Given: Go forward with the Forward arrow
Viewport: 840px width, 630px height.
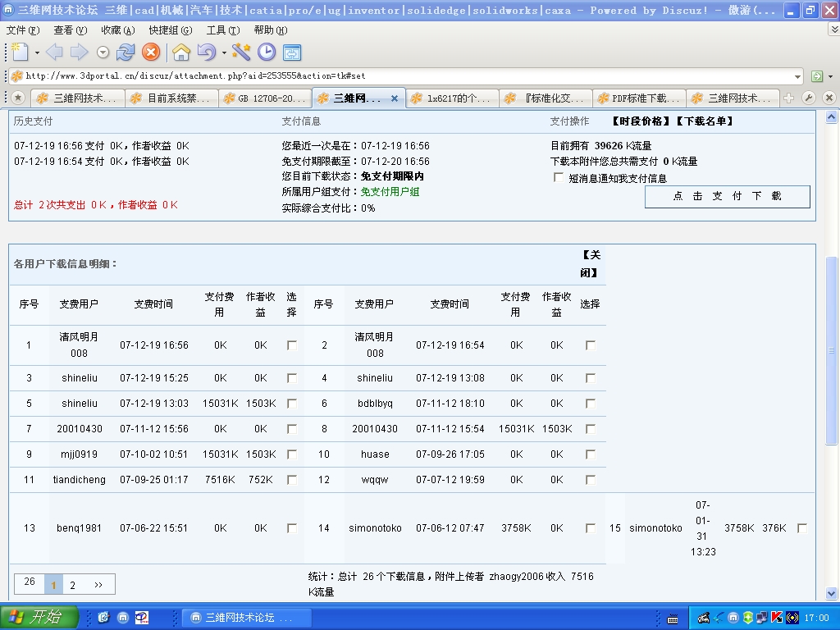Looking at the screenshot, I should (80, 52).
